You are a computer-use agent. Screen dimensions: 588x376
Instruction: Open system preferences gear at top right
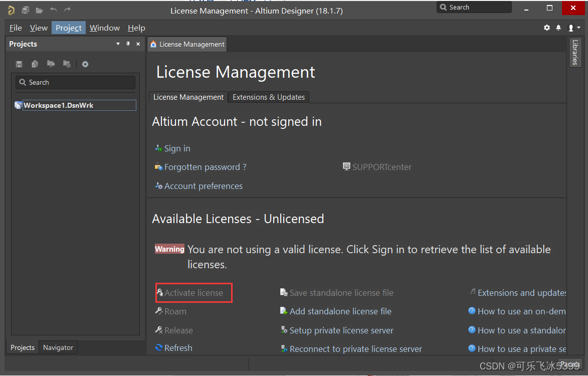(x=547, y=28)
